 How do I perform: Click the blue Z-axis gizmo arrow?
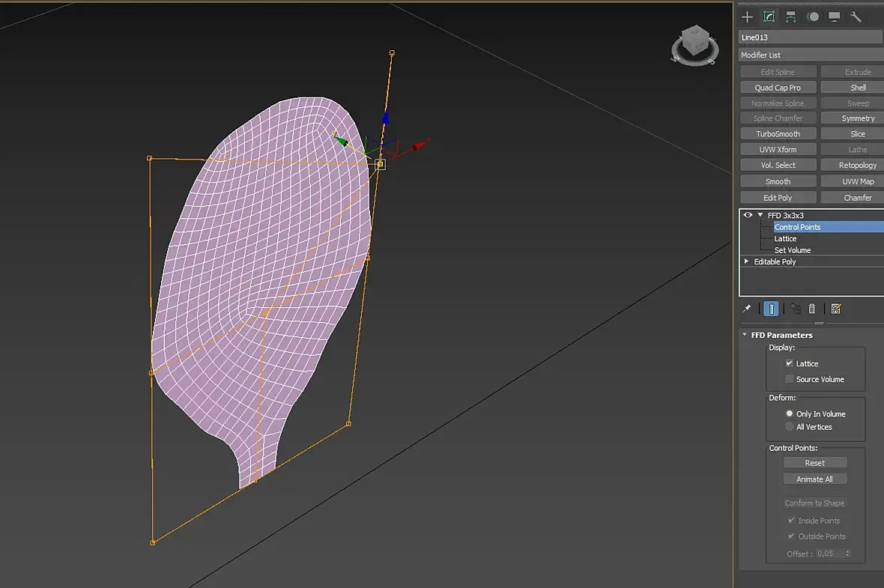click(386, 118)
